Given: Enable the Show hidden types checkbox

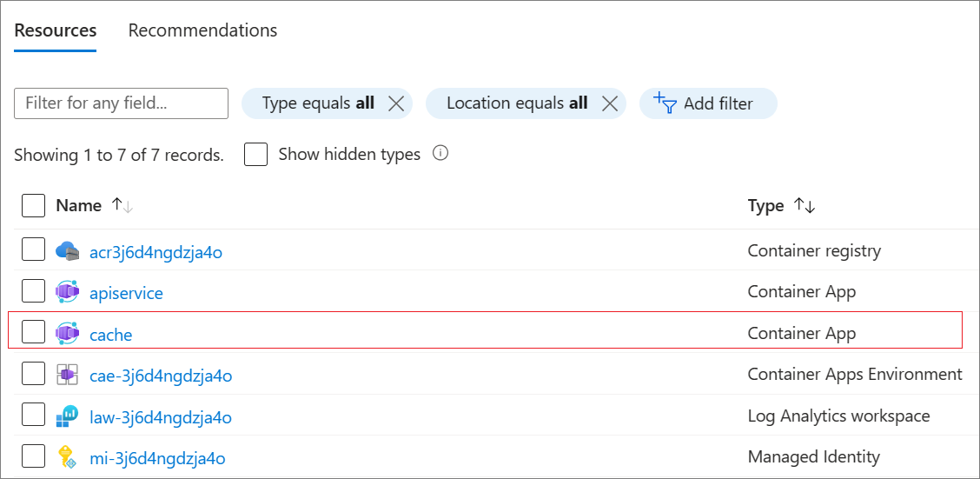Looking at the screenshot, I should pos(255,155).
